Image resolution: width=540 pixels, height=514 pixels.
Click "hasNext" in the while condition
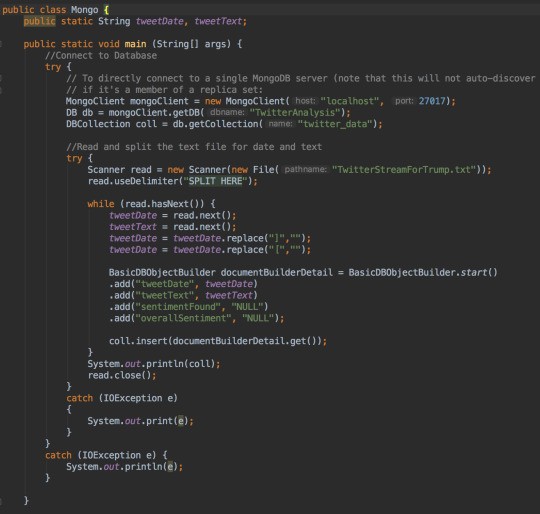170,204
